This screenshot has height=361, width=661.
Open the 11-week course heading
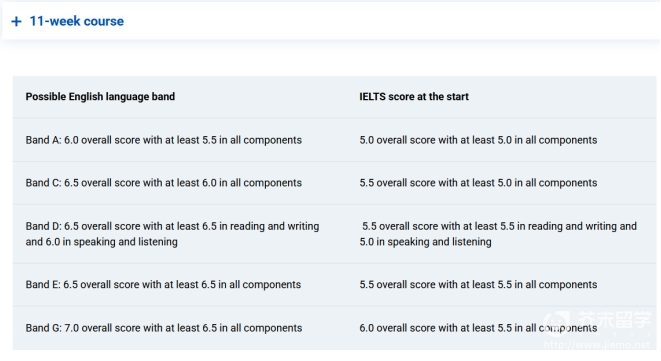click(x=77, y=21)
